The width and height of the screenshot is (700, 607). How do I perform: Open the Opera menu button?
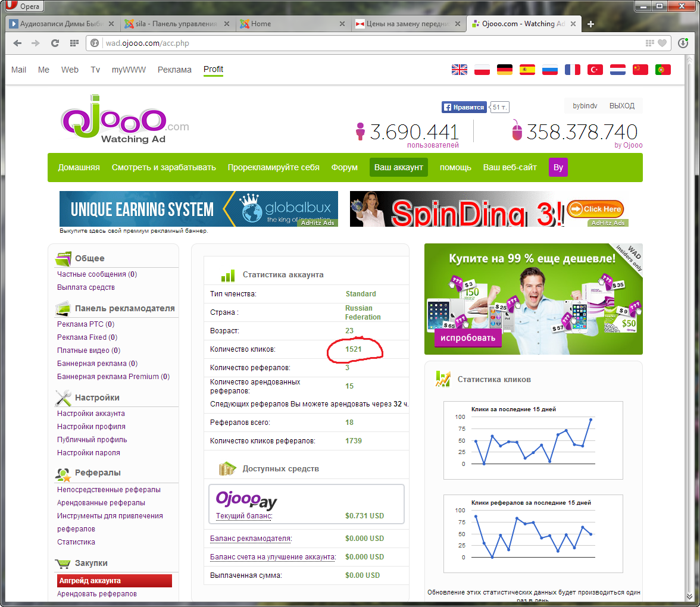[24, 6]
